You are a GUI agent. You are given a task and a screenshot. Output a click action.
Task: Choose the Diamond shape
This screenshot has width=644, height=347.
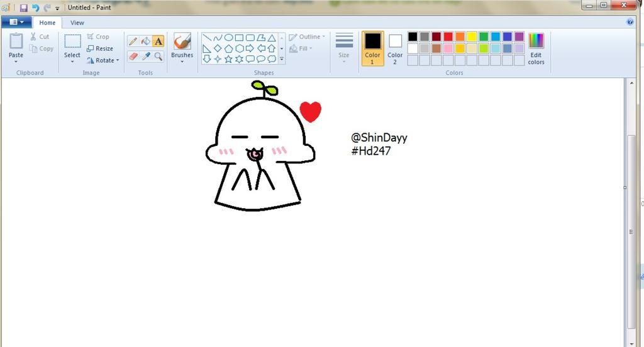tap(218, 48)
